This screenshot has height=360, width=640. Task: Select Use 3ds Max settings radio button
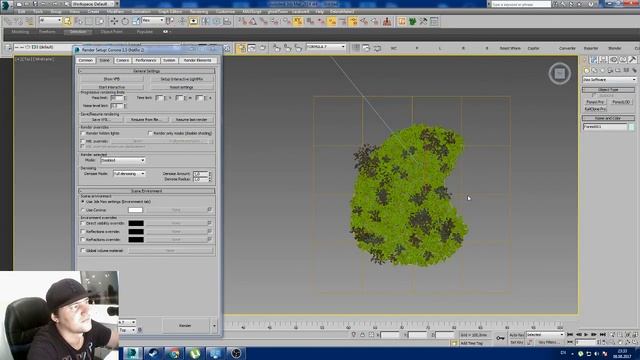pyautogui.click(x=83, y=202)
